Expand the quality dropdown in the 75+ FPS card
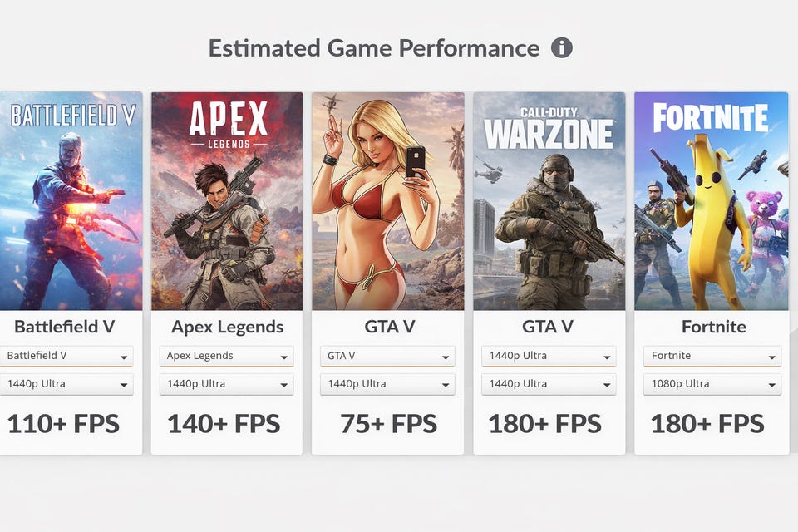 (x=387, y=384)
